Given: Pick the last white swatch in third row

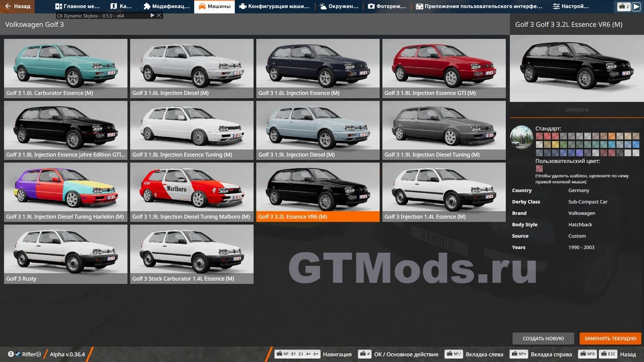Looking at the screenshot, I should 636,153.
